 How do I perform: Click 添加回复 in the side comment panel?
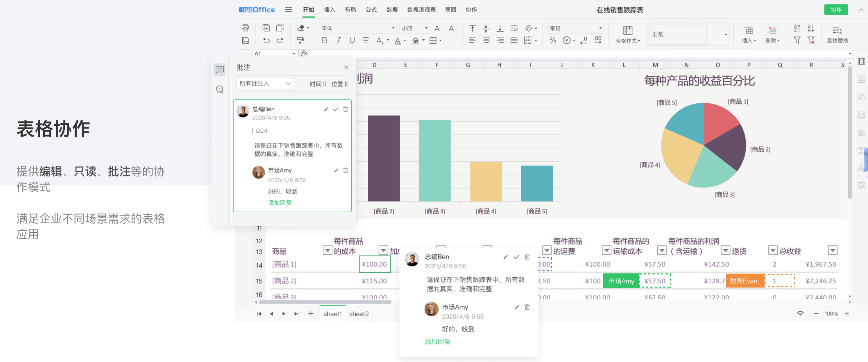[x=279, y=202]
